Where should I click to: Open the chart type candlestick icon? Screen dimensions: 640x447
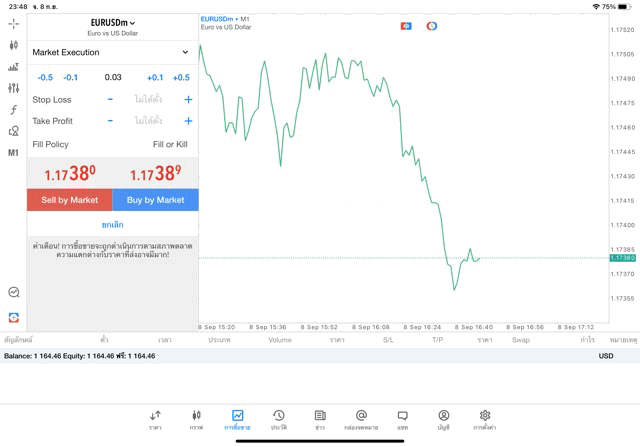(x=13, y=45)
